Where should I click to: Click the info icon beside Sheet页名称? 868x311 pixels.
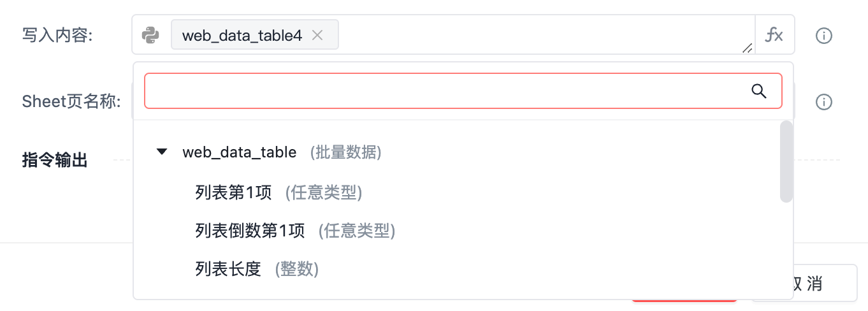(x=824, y=102)
